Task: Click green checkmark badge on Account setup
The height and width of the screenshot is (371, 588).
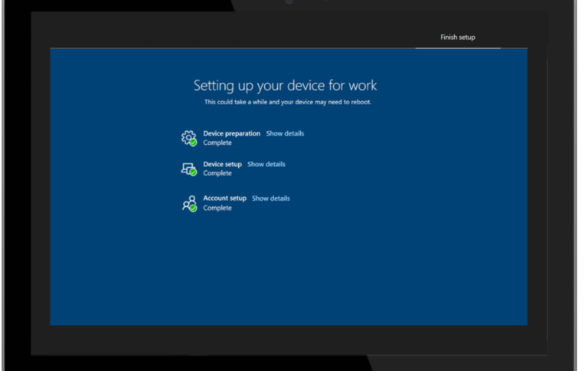Action: coord(193,208)
